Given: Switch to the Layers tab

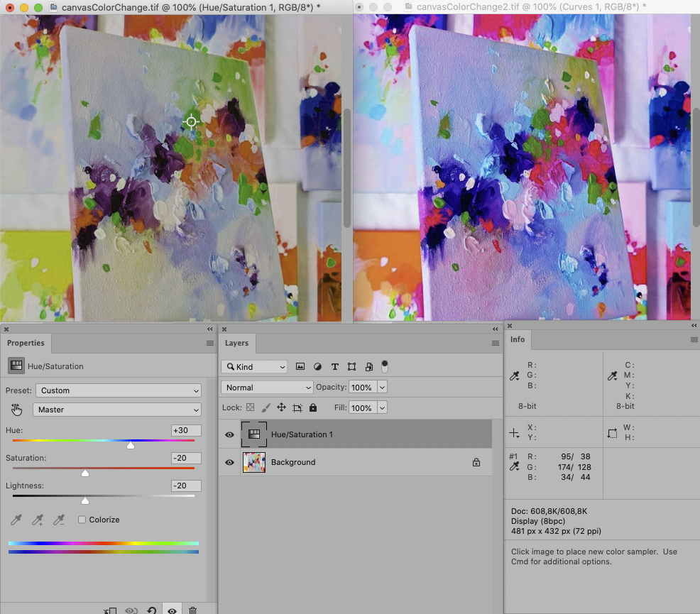Looking at the screenshot, I should [236, 343].
